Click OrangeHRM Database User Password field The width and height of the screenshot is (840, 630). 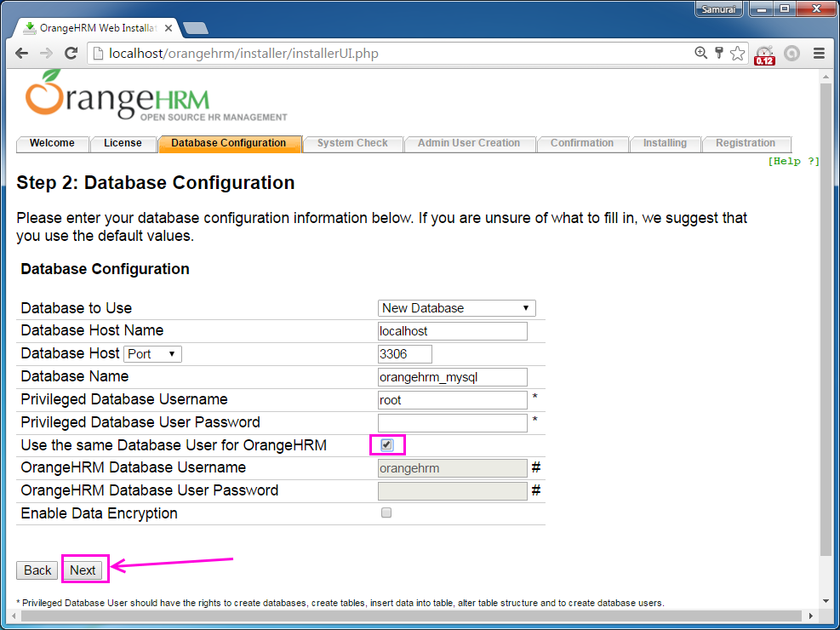452,491
